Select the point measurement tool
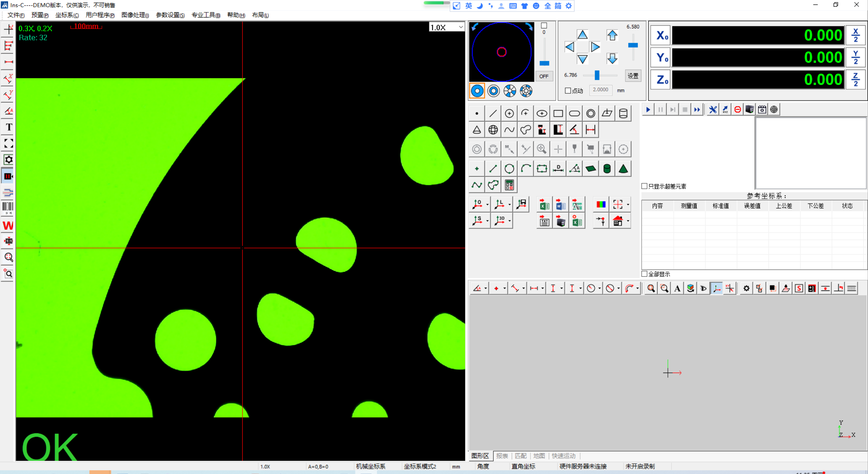Viewport: 868px width, 474px height. [x=476, y=114]
